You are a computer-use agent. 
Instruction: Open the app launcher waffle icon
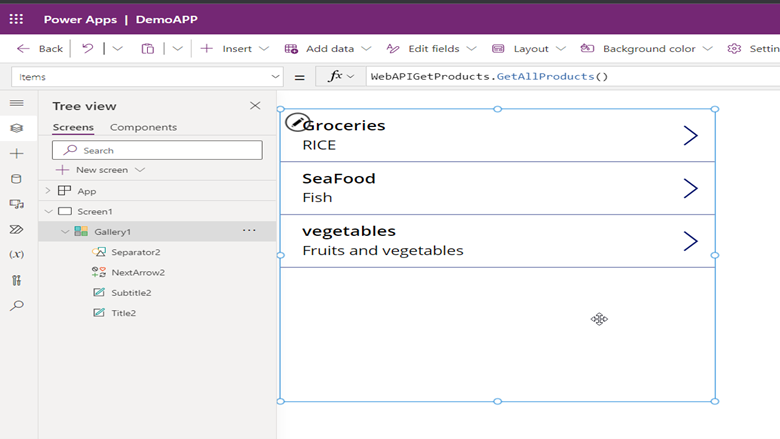16,19
